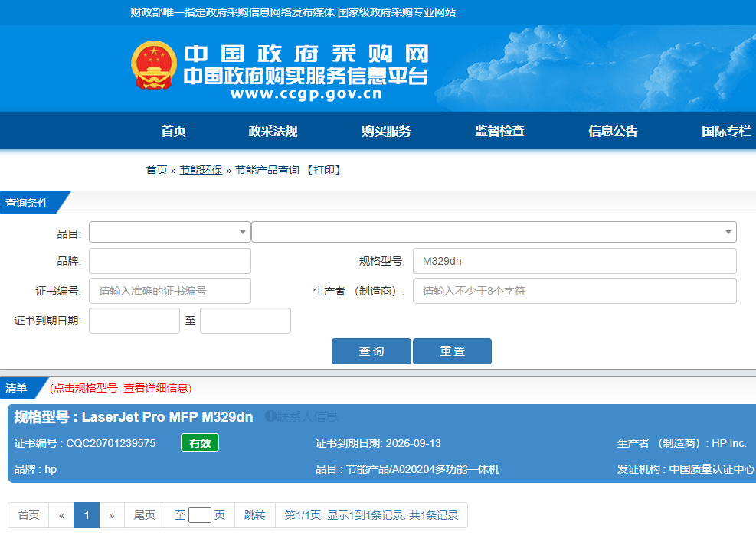Click the » next page button
756x538 pixels.
(x=112, y=515)
